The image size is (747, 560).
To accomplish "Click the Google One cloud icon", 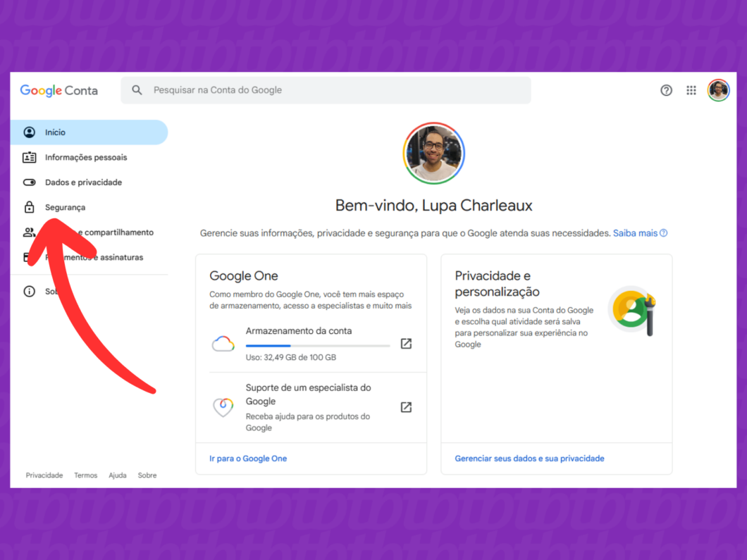I will 223,344.
